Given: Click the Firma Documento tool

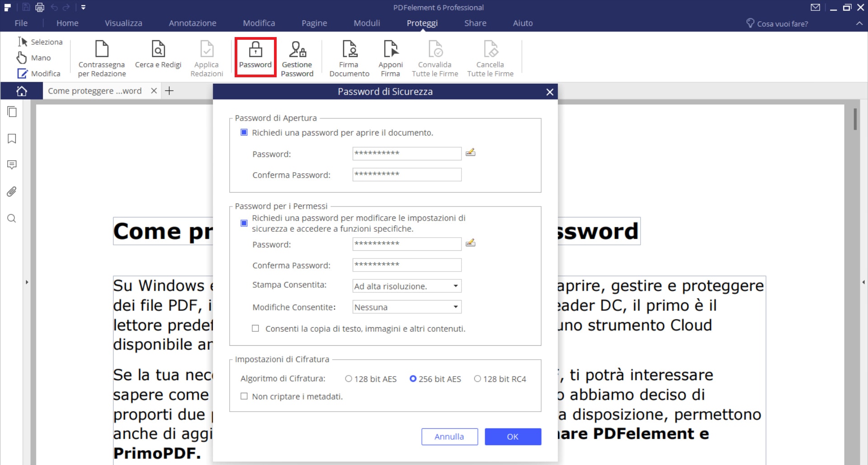Looking at the screenshot, I should [x=348, y=56].
